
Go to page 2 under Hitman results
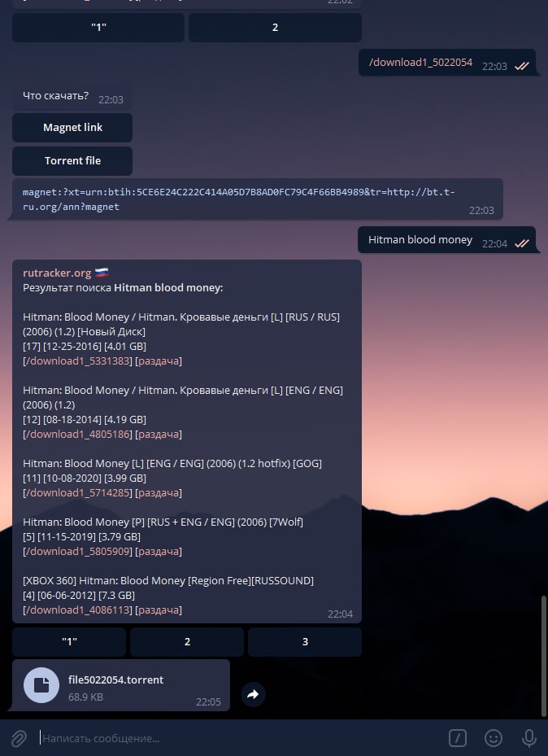point(187,641)
